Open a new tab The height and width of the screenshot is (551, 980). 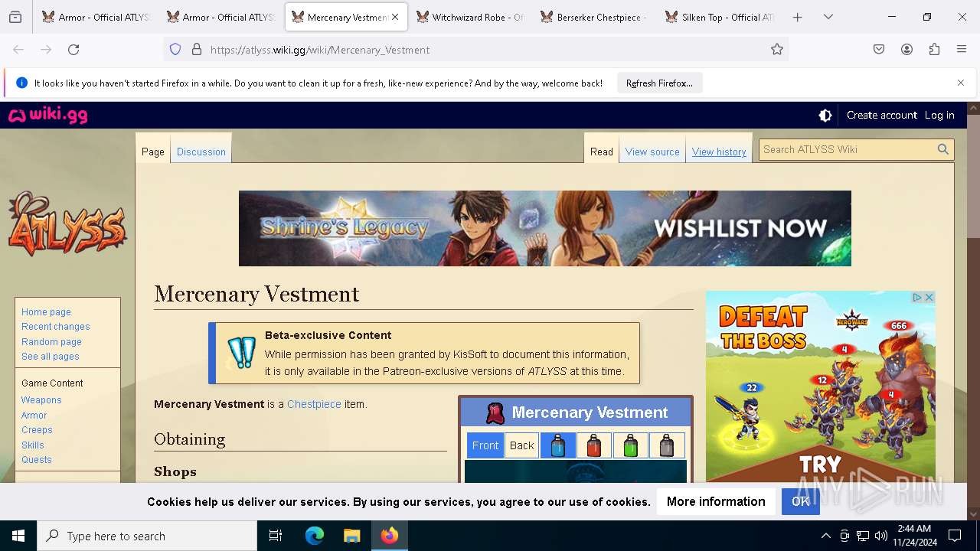pos(797,17)
